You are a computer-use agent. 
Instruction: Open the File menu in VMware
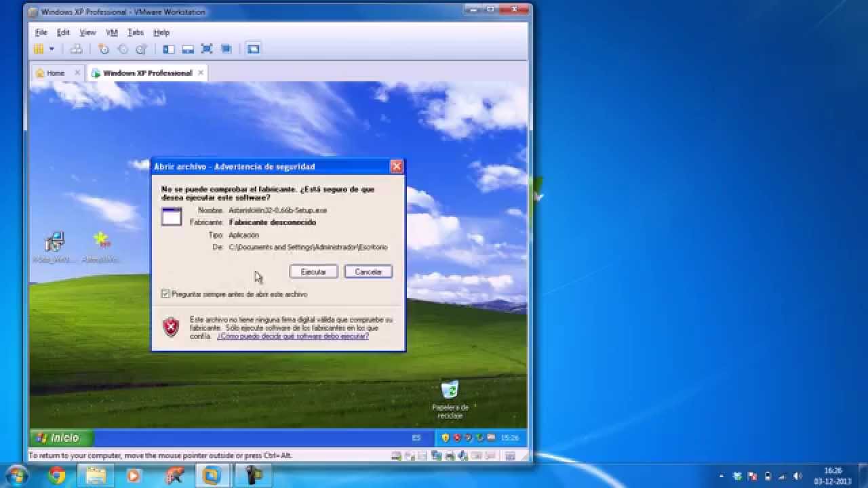[x=41, y=33]
